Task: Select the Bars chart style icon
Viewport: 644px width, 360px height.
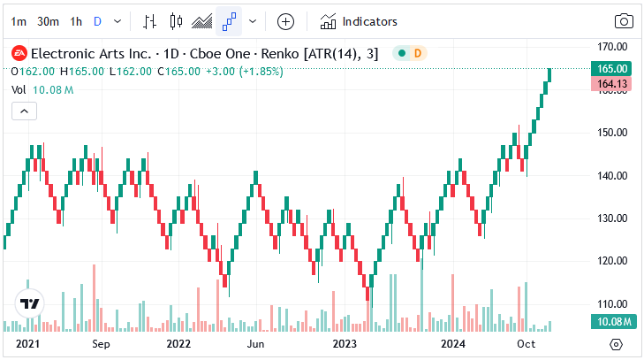Action: click(150, 21)
